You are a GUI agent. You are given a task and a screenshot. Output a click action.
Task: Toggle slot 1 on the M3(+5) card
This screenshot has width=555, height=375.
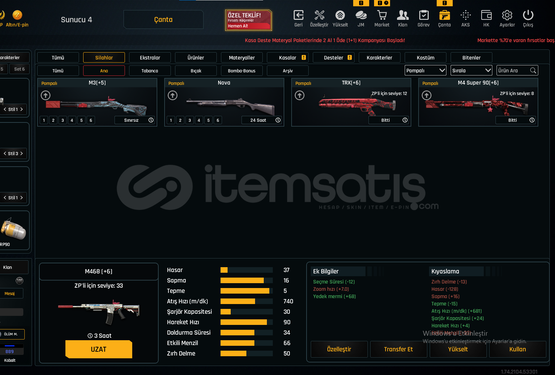(44, 120)
